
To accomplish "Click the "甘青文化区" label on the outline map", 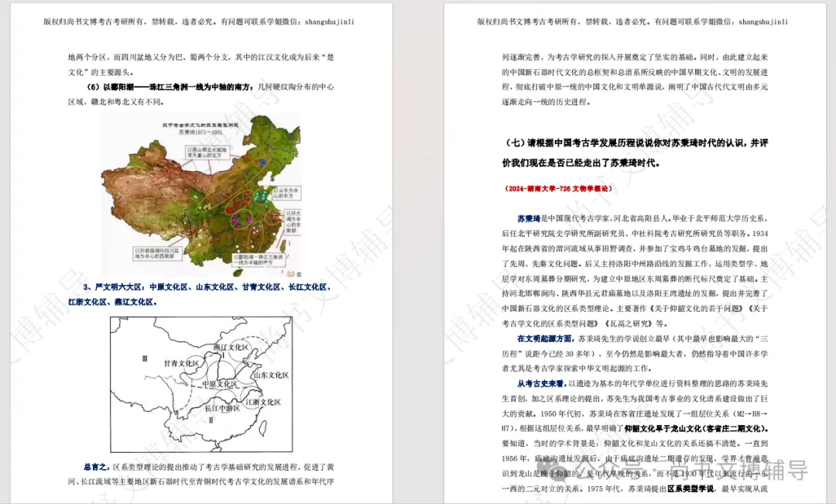I will 181,363.
